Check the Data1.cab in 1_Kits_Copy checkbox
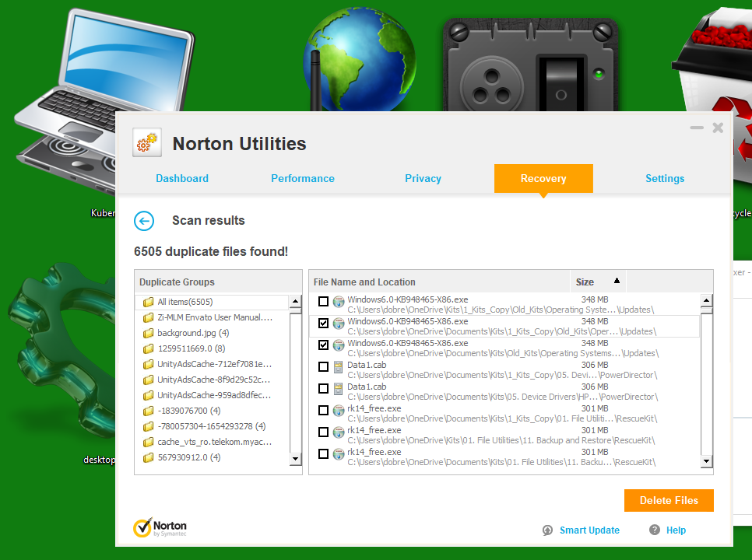The image size is (752, 560). [x=323, y=367]
